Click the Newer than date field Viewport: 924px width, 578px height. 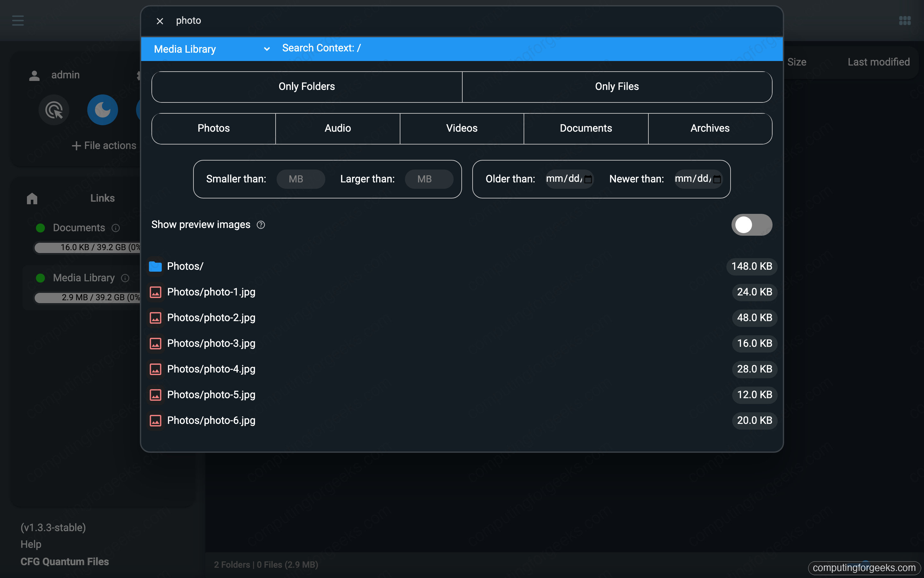tap(698, 179)
